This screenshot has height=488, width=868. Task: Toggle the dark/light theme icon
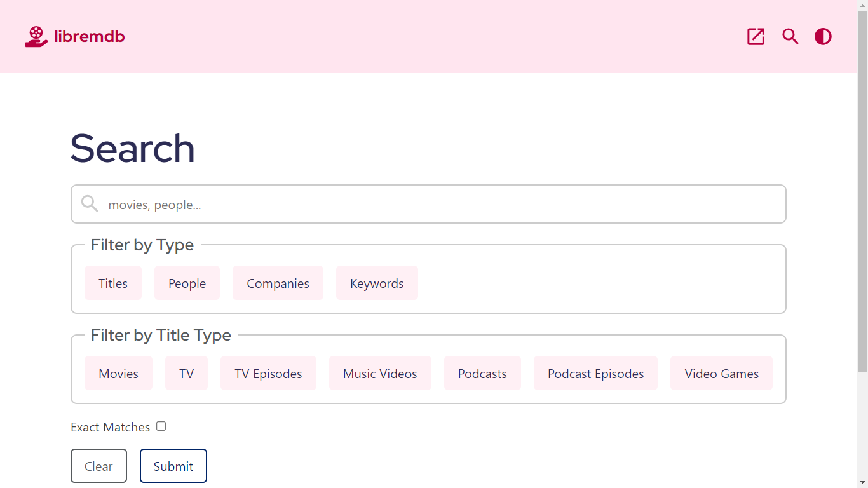click(x=823, y=37)
